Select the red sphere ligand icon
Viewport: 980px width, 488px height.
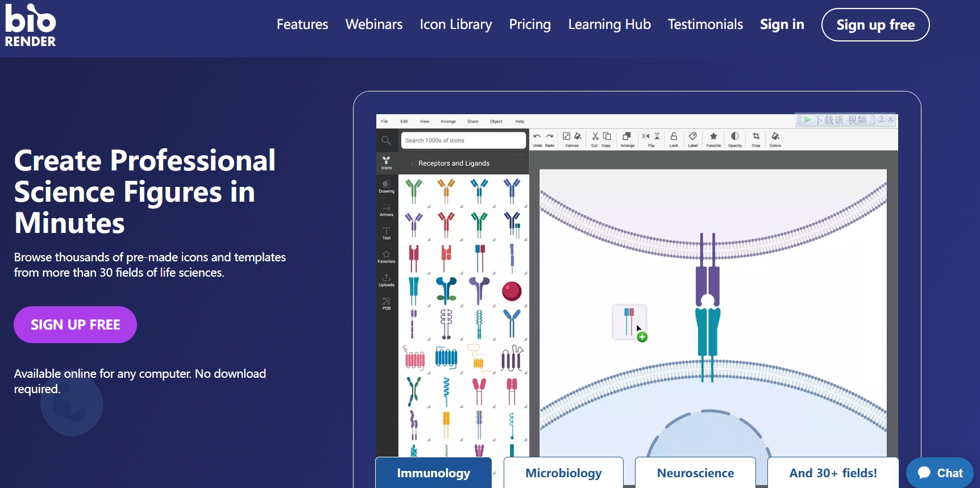(512, 291)
